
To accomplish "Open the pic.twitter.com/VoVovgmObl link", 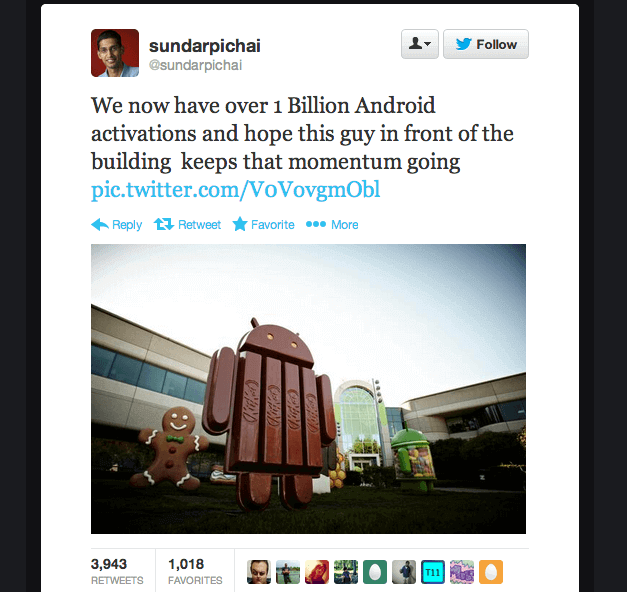I will [236, 190].
